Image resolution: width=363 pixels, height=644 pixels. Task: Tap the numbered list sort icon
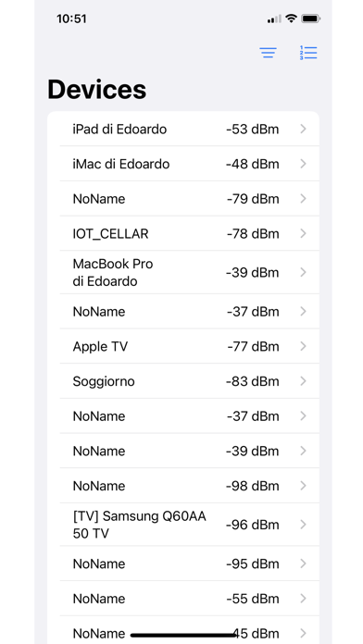[308, 53]
